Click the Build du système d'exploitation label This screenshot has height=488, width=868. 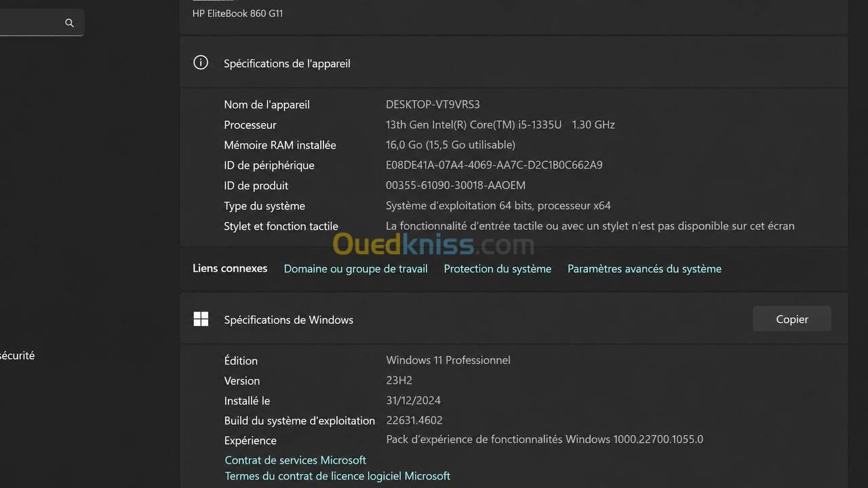click(299, 421)
